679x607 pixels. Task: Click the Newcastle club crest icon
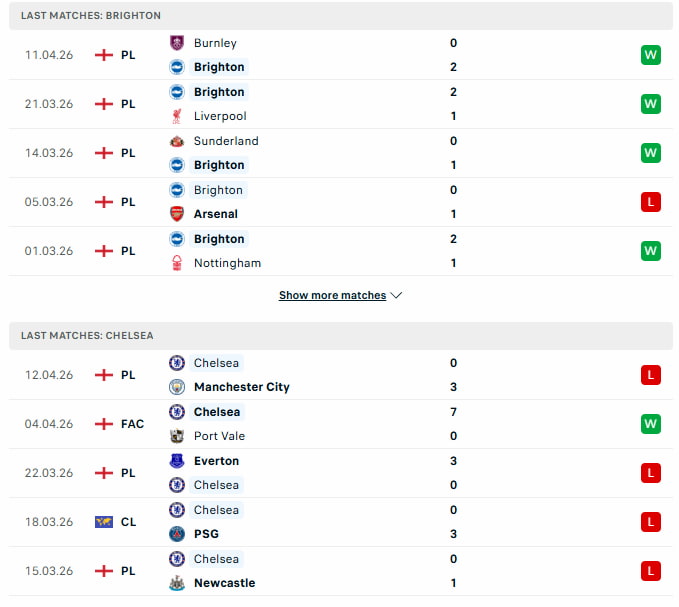177,583
